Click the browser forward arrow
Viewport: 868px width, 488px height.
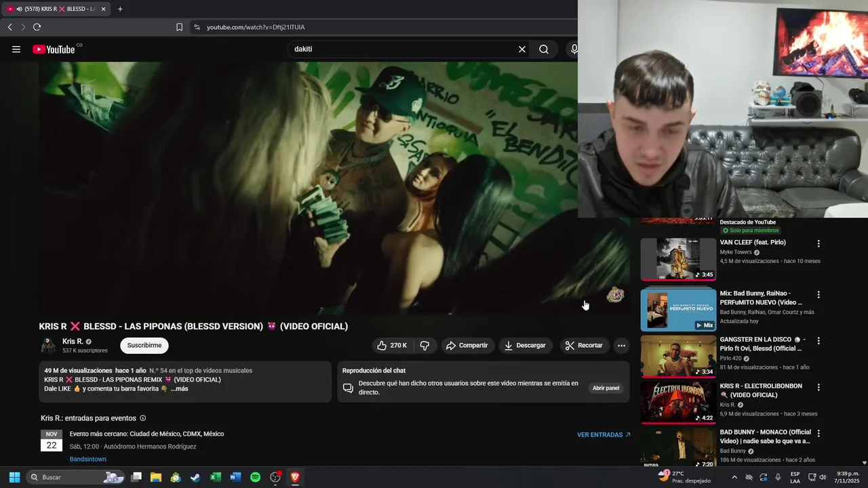click(23, 27)
